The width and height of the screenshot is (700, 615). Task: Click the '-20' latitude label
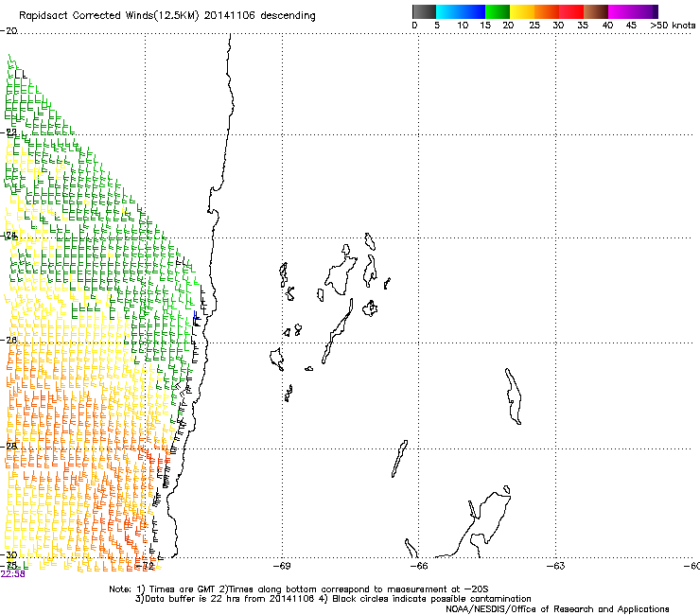tap(9, 31)
